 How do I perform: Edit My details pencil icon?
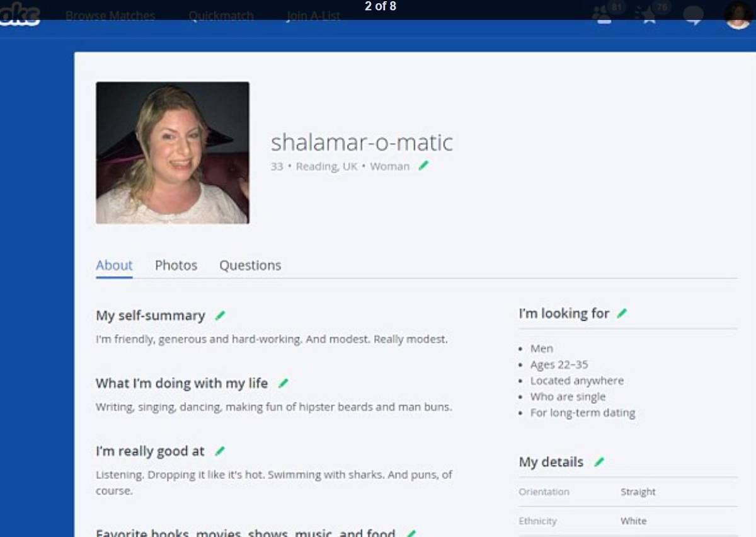pyautogui.click(x=599, y=462)
